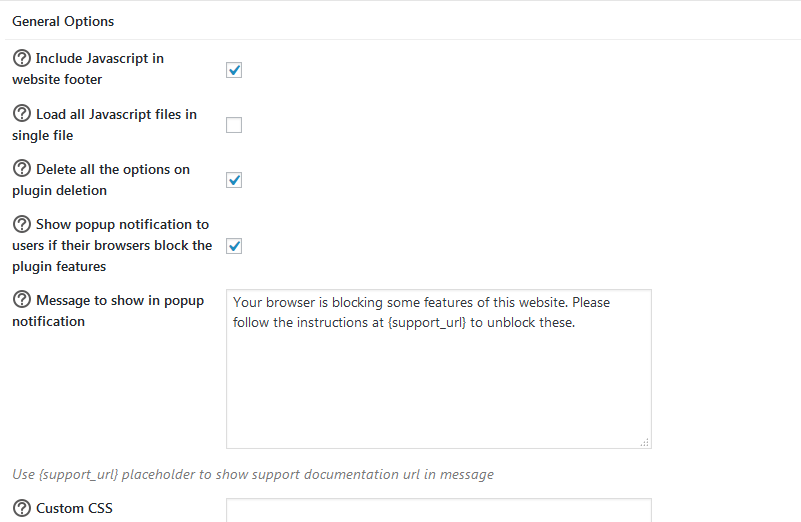
Task: Uncheck Include Javascript in website footer checkbox
Action: pyautogui.click(x=234, y=70)
